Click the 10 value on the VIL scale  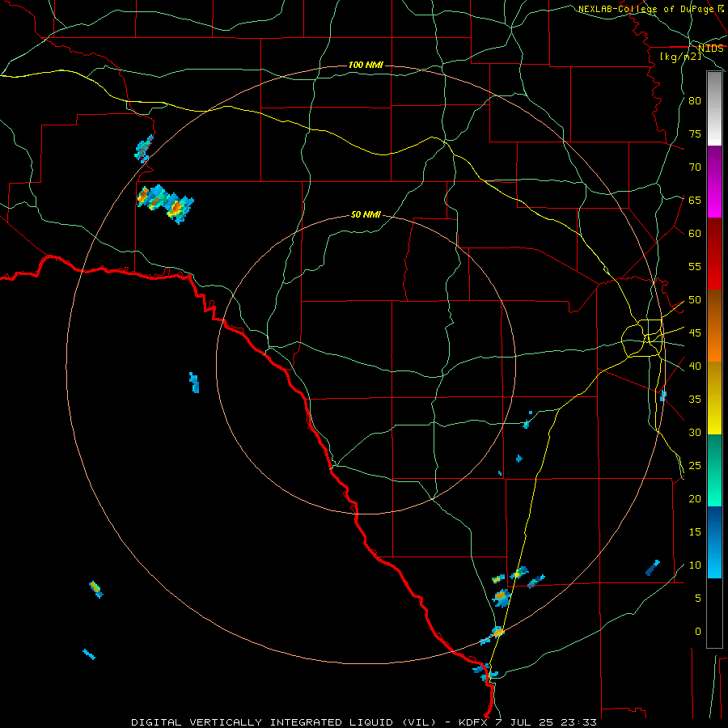tap(695, 565)
